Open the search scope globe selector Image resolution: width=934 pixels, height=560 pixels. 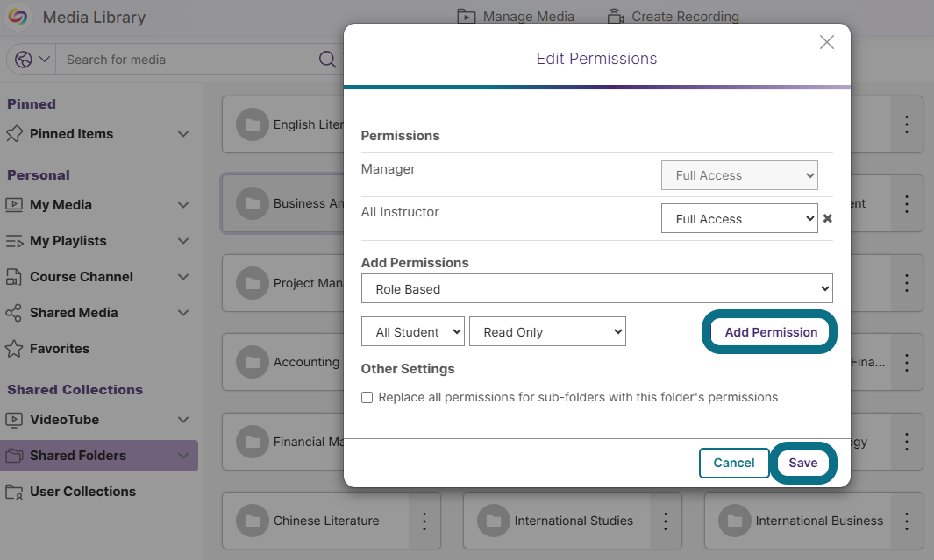[x=32, y=60]
